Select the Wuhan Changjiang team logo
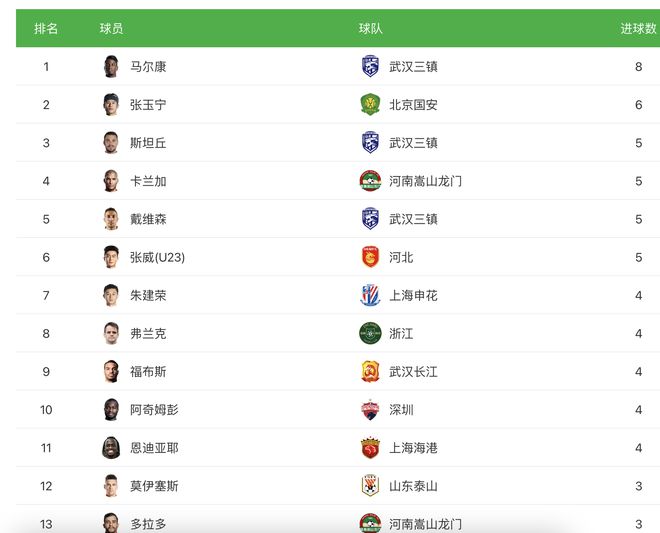Viewport: 660px width, 533px height. (x=370, y=371)
